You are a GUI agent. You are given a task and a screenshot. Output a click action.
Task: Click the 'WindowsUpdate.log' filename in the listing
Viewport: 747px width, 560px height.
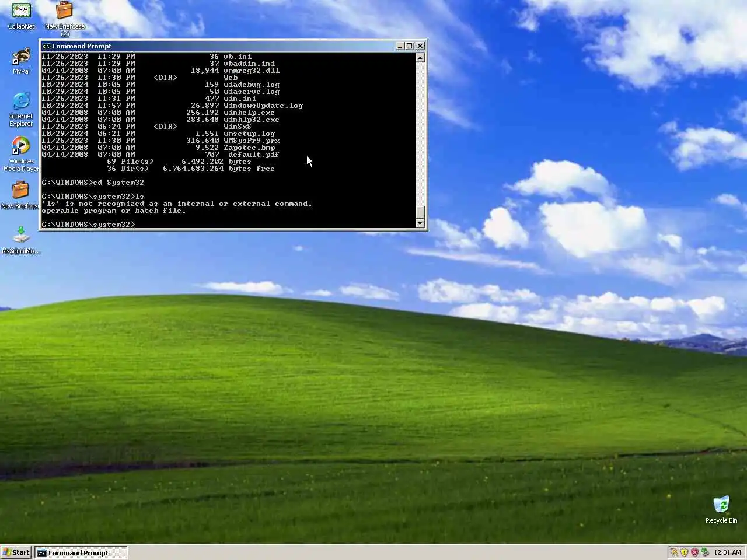click(x=263, y=106)
